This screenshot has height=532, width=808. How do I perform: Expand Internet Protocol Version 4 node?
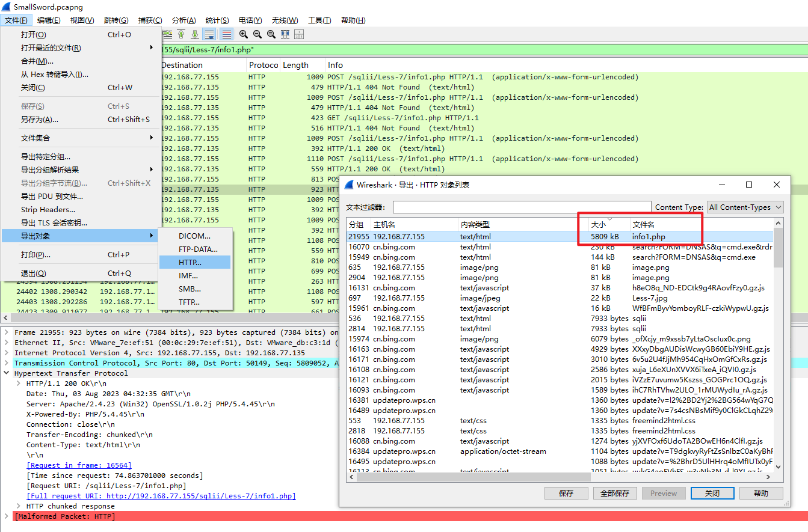(7, 353)
